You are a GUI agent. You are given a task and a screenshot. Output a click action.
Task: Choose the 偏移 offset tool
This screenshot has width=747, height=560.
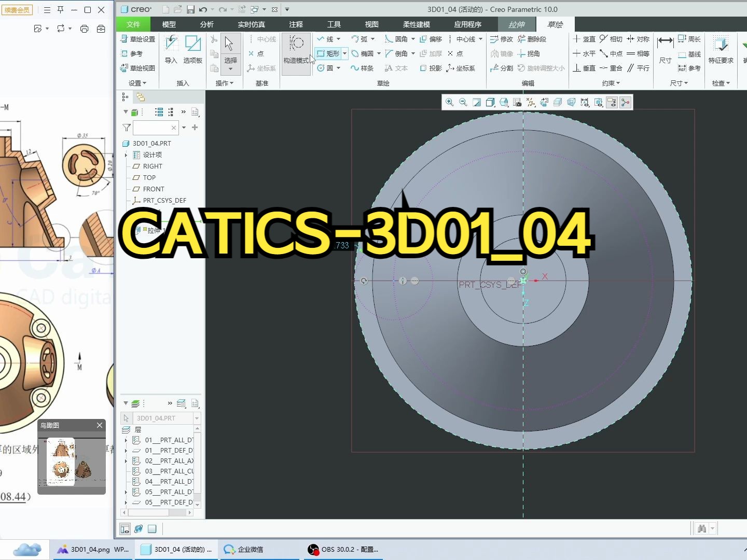pyautogui.click(x=431, y=39)
